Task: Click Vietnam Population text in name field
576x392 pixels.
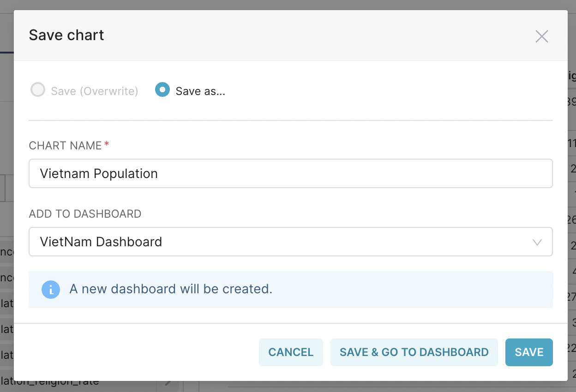Action: (99, 173)
